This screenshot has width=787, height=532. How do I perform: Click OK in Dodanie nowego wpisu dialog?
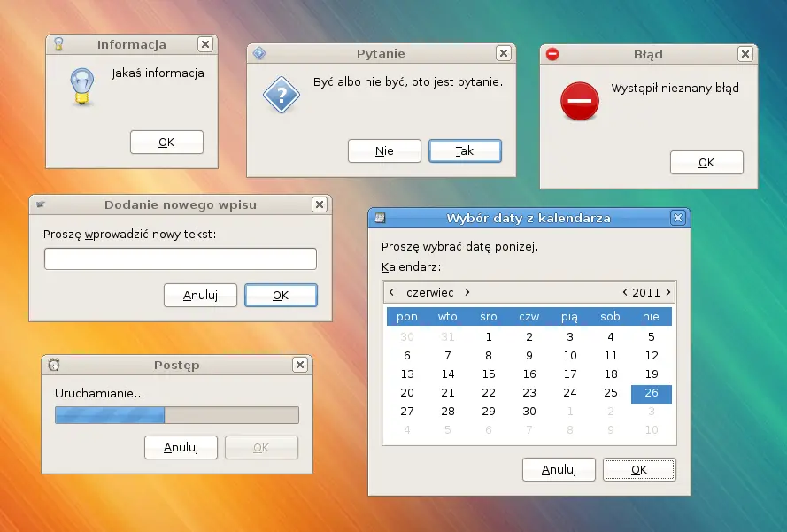coord(282,295)
